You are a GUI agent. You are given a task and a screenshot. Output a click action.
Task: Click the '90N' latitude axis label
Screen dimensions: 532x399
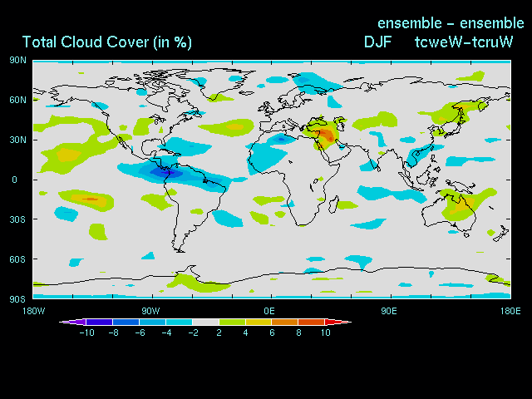(17, 60)
